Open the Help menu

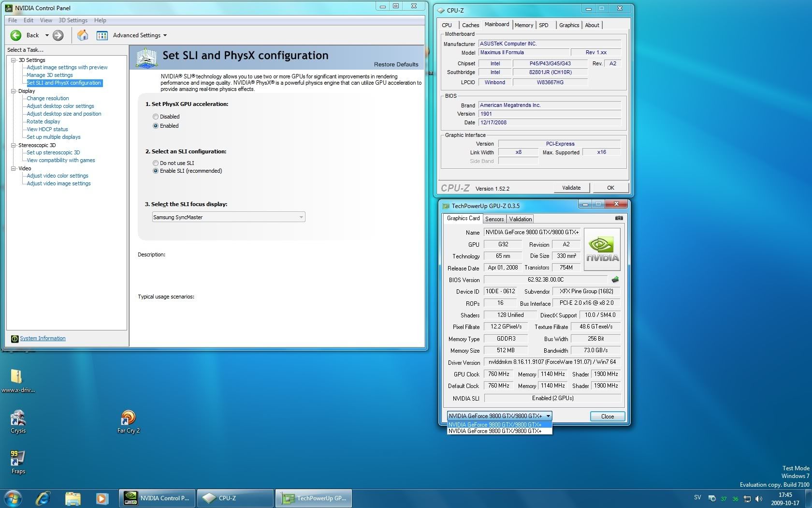point(100,20)
